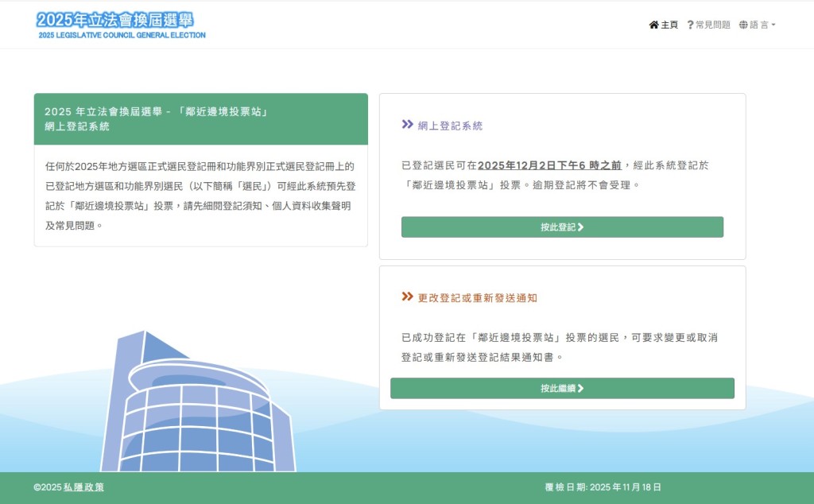Click the globe icon next to 語言
Screen dimensions: 814x504
pyautogui.click(x=742, y=25)
